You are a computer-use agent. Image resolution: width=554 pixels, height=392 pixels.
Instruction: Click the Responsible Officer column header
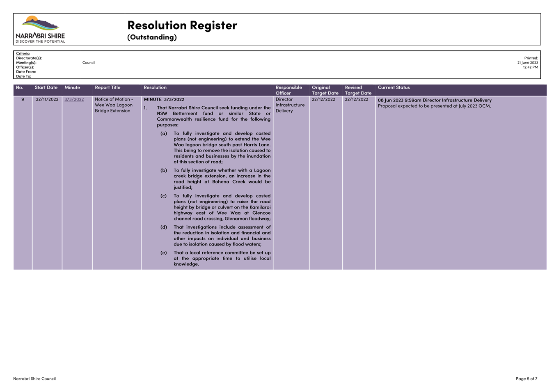tap(289, 90)
